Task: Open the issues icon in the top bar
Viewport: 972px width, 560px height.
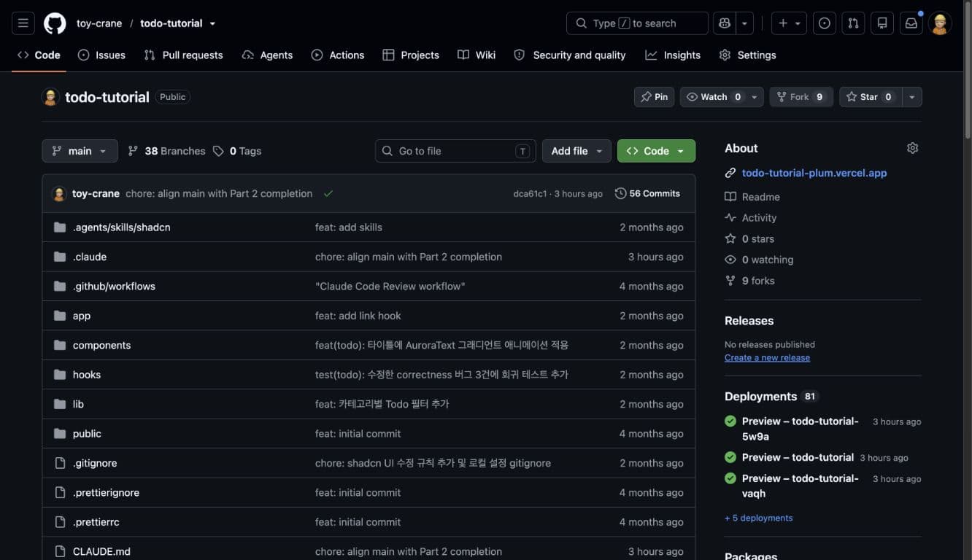Action: pos(824,23)
